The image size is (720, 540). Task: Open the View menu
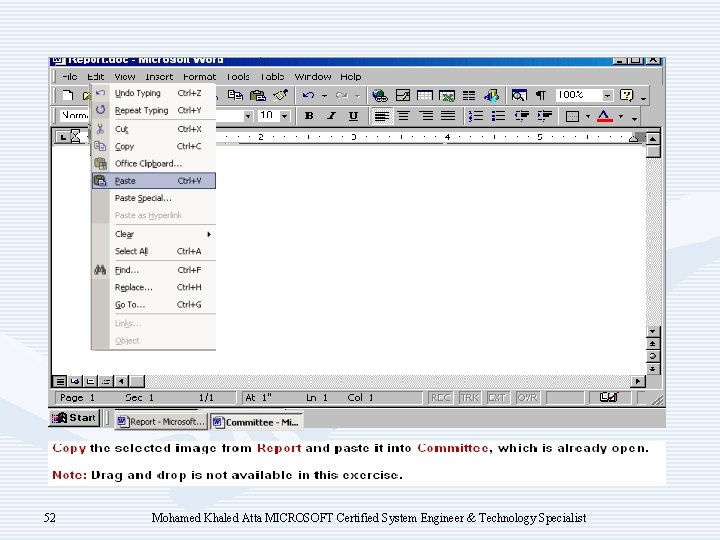[x=125, y=77]
